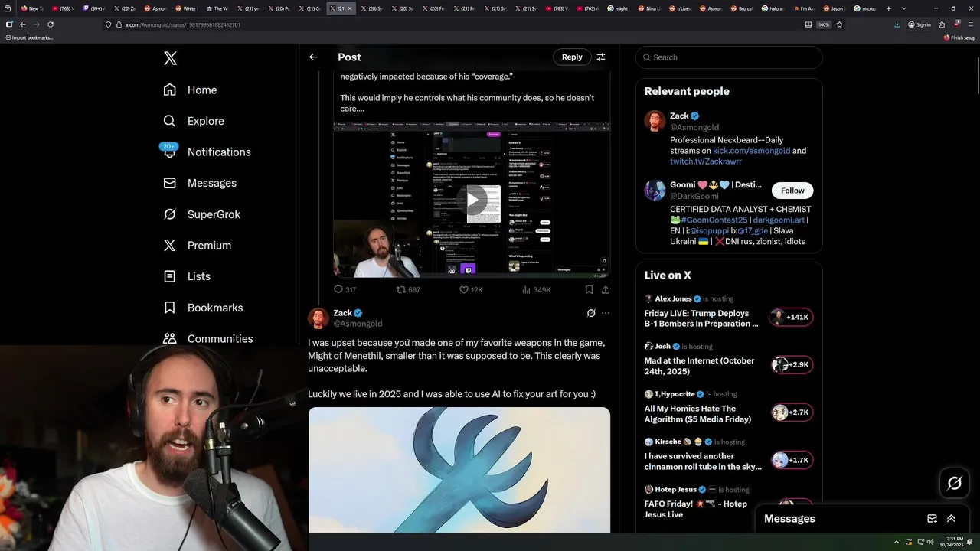The width and height of the screenshot is (980, 551).
Task: Click the Search input field
Action: pyautogui.click(x=729, y=57)
